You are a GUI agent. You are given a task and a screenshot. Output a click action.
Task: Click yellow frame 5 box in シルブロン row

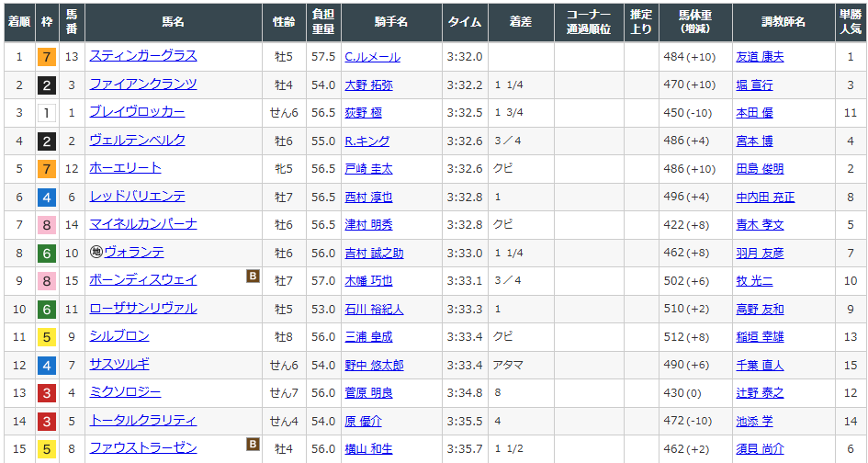[46, 337]
